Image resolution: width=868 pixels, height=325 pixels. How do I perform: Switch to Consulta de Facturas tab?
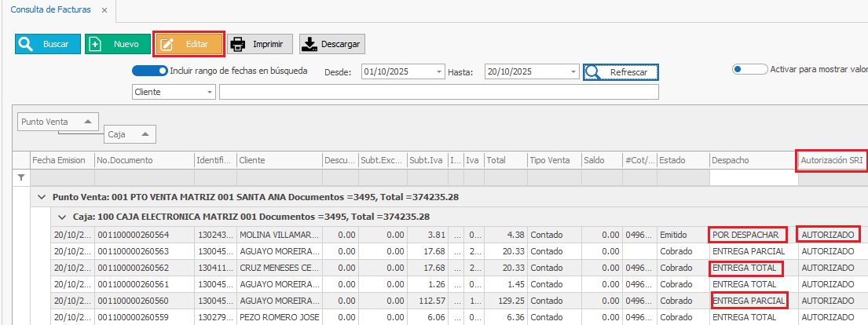[50, 10]
